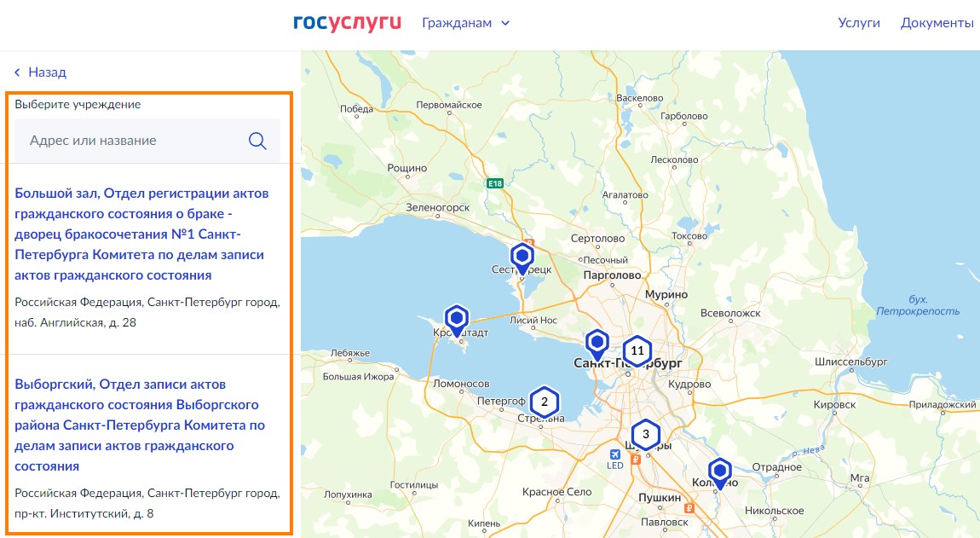Open the Госуслуги logo home link
The width and height of the screenshot is (980, 538).
click(x=347, y=23)
